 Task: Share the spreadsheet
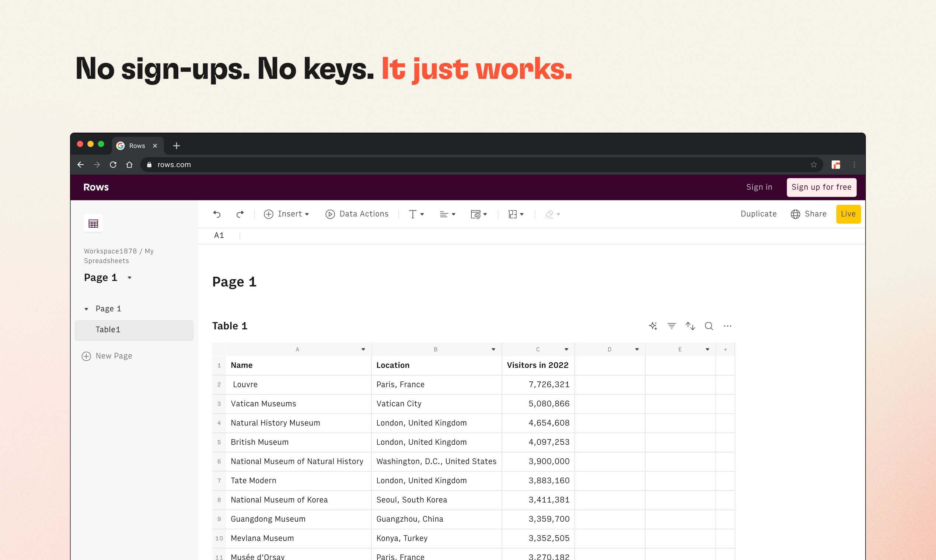point(808,214)
